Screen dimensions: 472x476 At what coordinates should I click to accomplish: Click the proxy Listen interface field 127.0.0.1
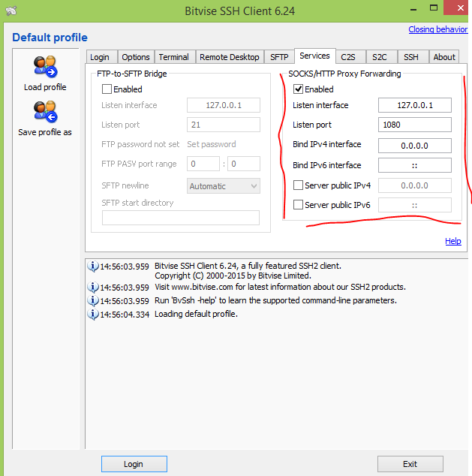pyautogui.click(x=415, y=105)
